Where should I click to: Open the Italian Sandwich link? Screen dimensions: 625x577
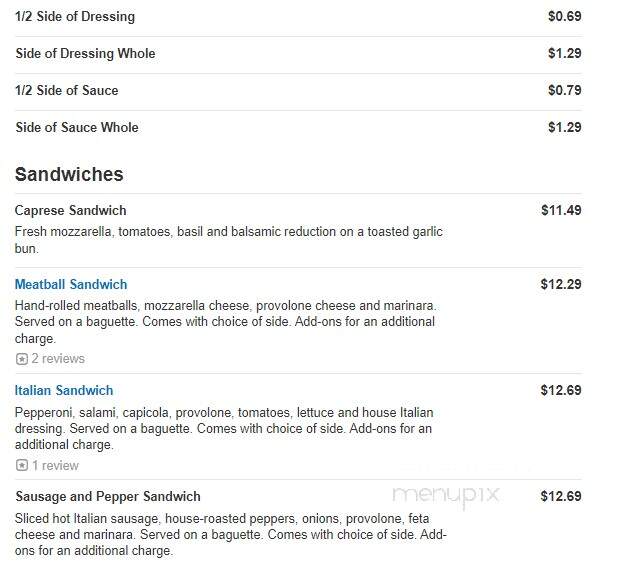(x=64, y=391)
